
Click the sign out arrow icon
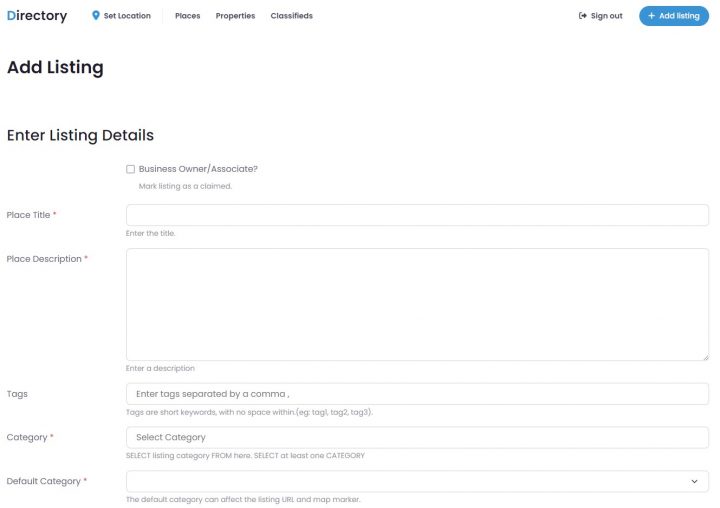point(583,16)
